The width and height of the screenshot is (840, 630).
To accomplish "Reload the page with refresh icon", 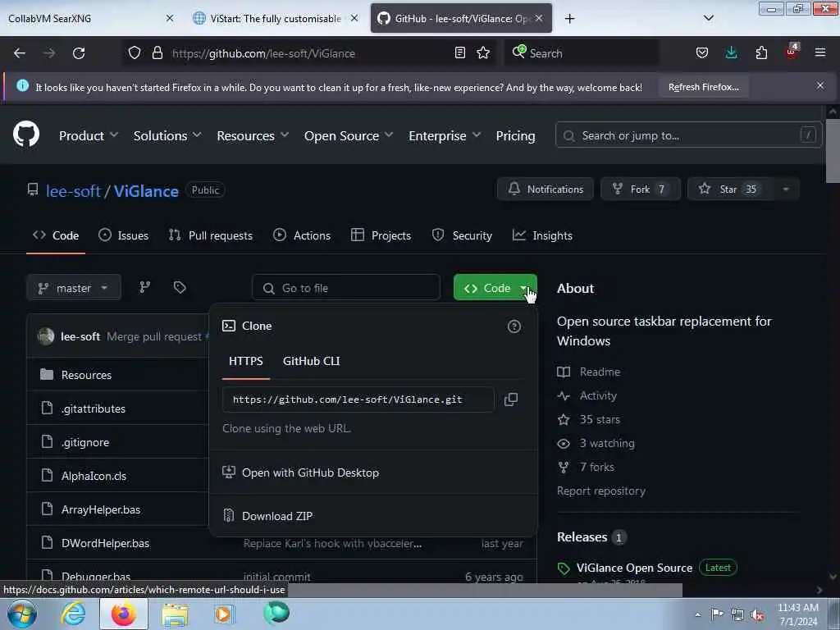I will pos(79,53).
